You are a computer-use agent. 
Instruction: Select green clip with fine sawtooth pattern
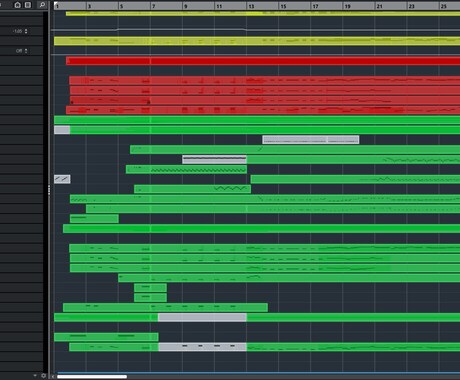pos(186,169)
